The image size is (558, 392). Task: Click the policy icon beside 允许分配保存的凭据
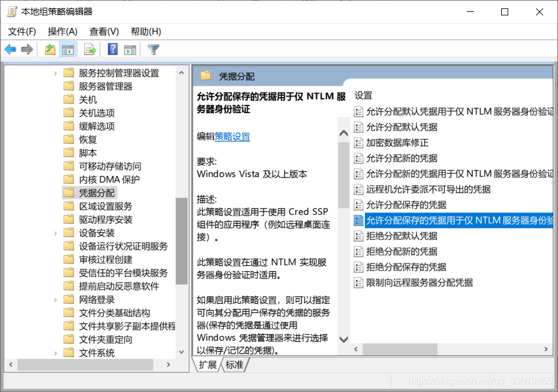(358, 205)
